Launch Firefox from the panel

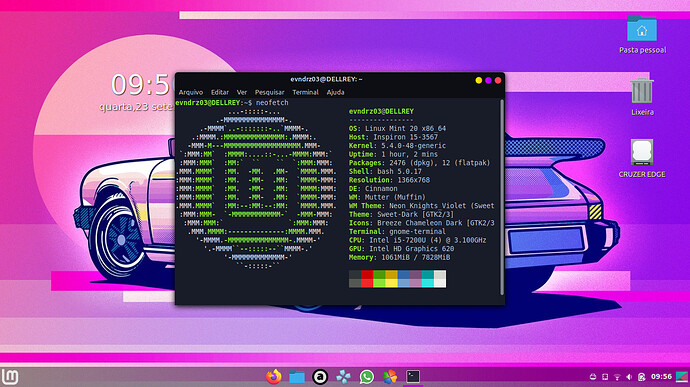coord(273,377)
